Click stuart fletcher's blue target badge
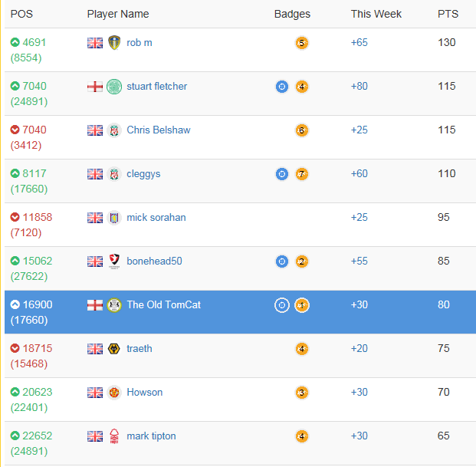 click(x=282, y=87)
